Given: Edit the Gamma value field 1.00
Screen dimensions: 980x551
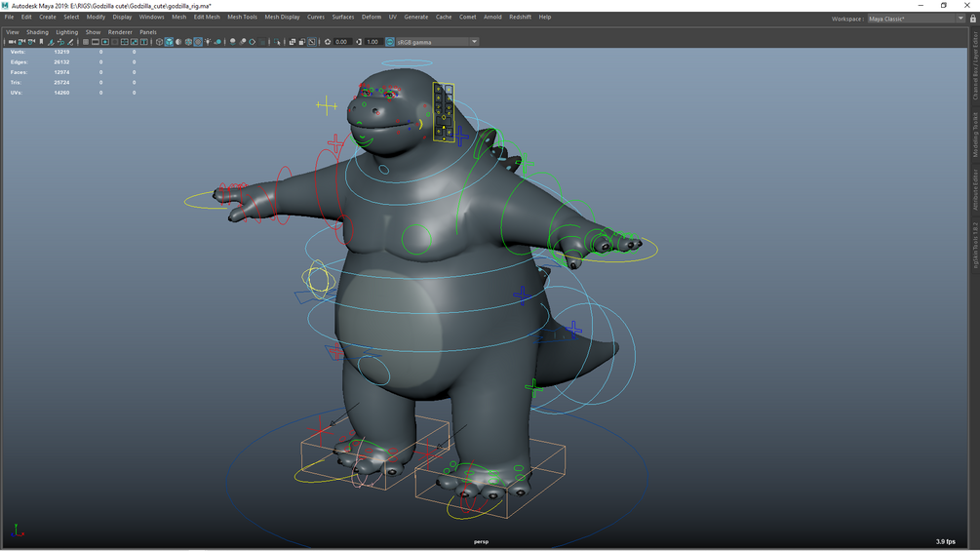Looking at the screenshot, I should [373, 42].
